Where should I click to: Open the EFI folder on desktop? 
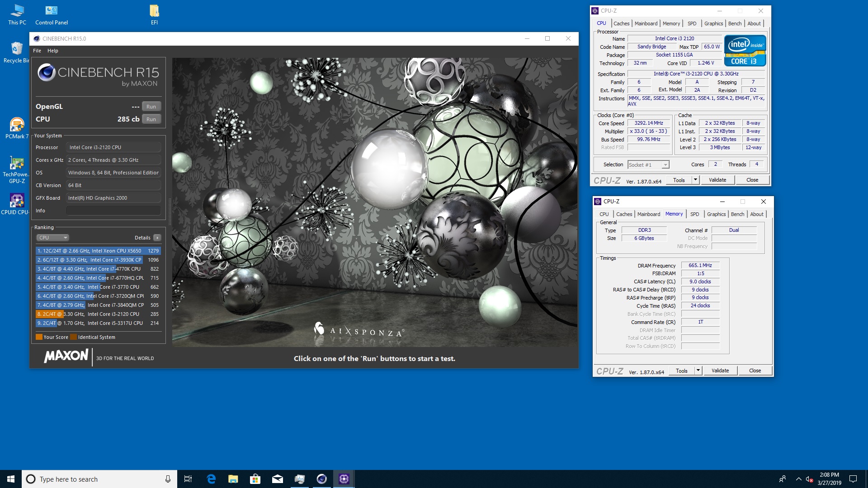(154, 14)
